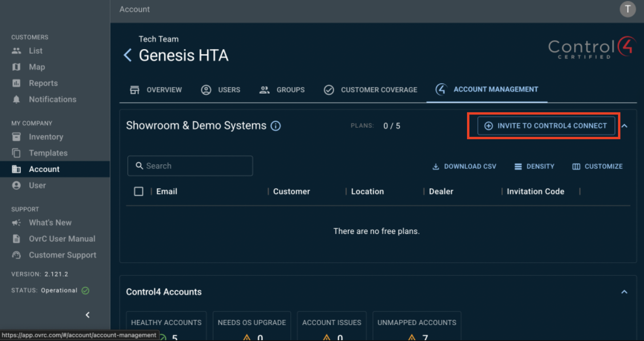The height and width of the screenshot is (341, 644).
Task: Open the Inventory box icon
Action: click(x=16, y=137)
